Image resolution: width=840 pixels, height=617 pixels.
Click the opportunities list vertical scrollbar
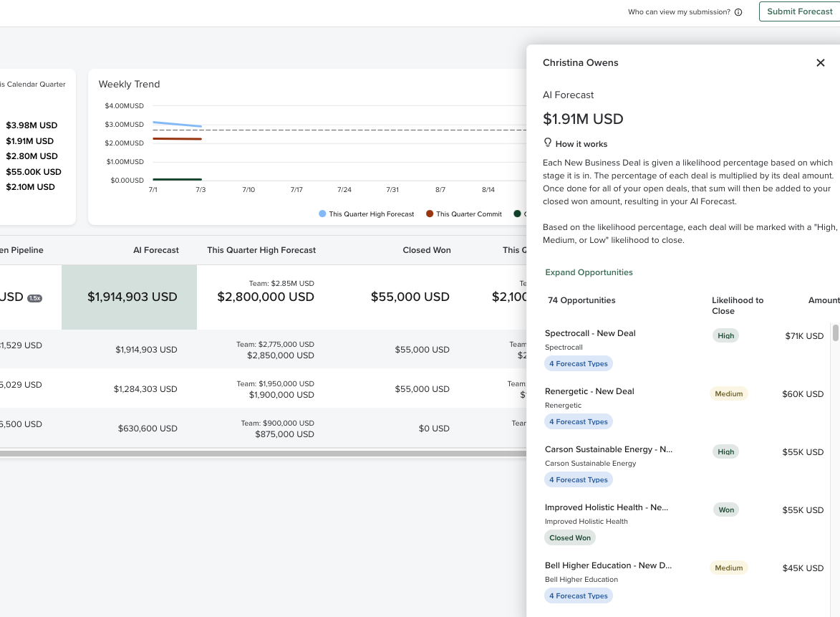tap(835, 333)
